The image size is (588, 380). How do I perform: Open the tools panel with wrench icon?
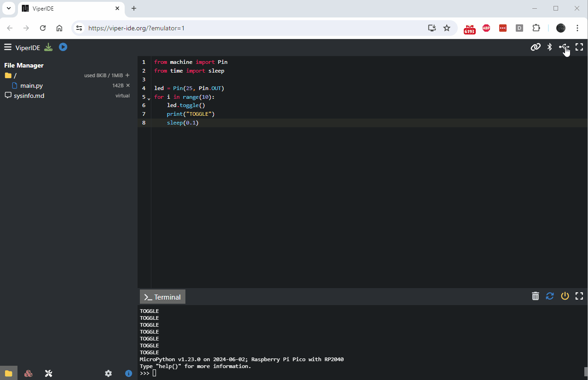pyautogui.click(x=48, y=373)
